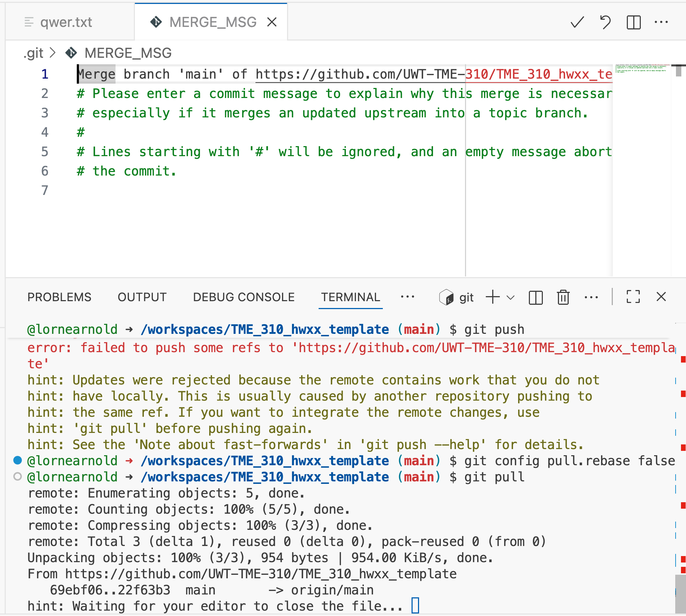Click the .git breadcrumb folder

point(34,53)
